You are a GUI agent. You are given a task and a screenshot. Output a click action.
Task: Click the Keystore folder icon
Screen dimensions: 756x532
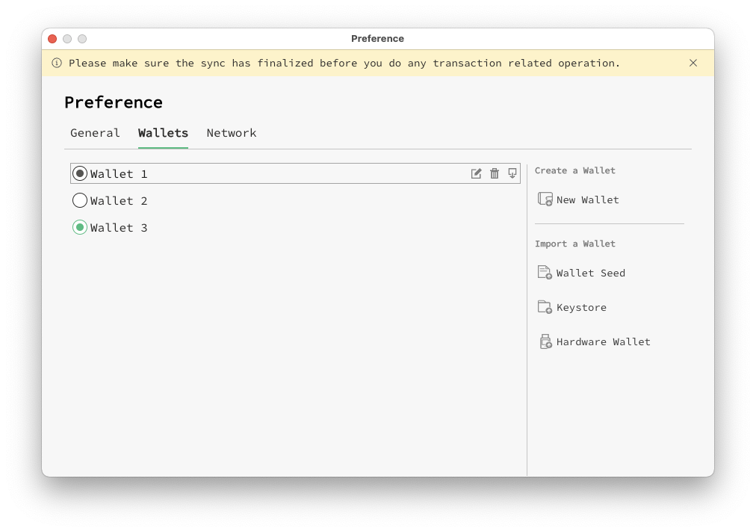tap(544, 306)
